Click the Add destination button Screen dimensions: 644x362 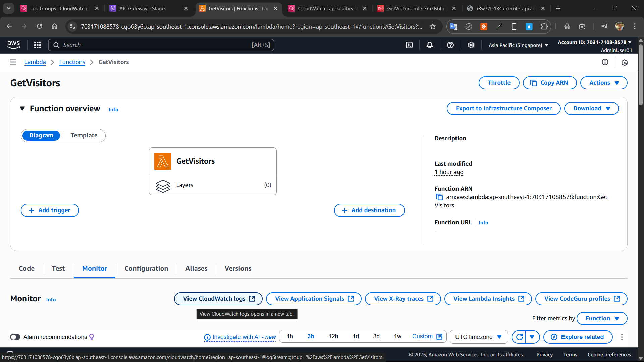coord(369,210)
